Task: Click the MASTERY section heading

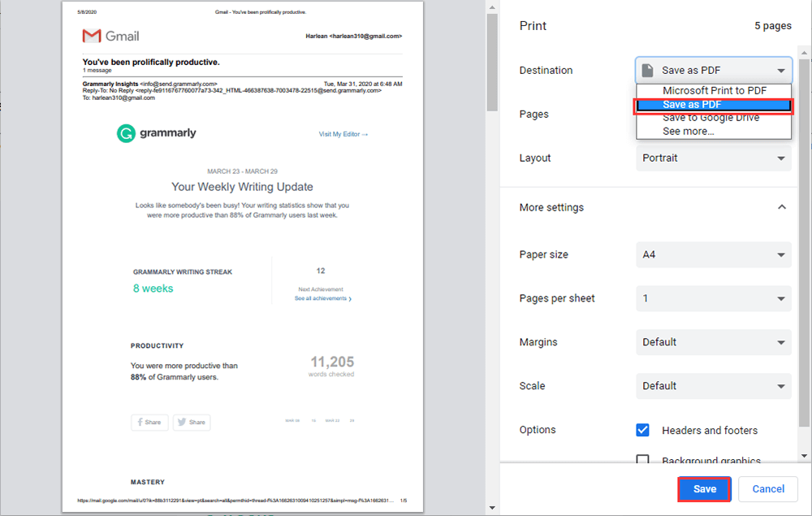Action: click(148, 482)
